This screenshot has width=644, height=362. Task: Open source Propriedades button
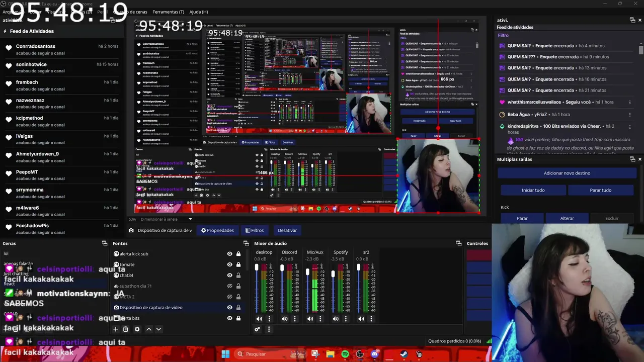point(217,230)
